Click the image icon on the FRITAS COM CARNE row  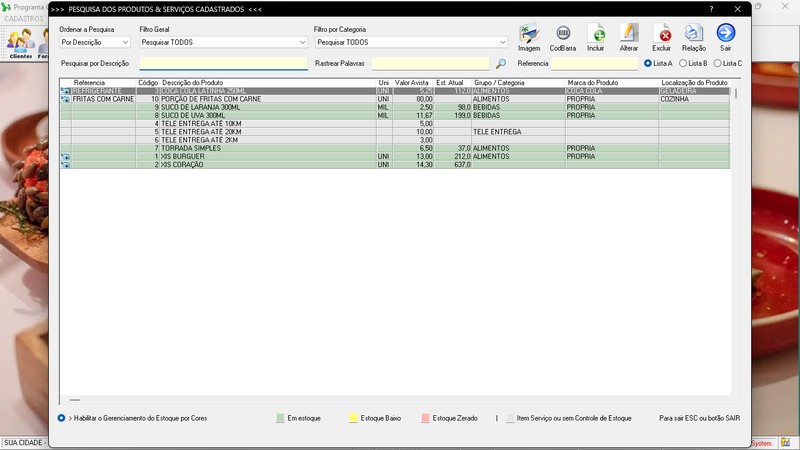pos(65,99)
